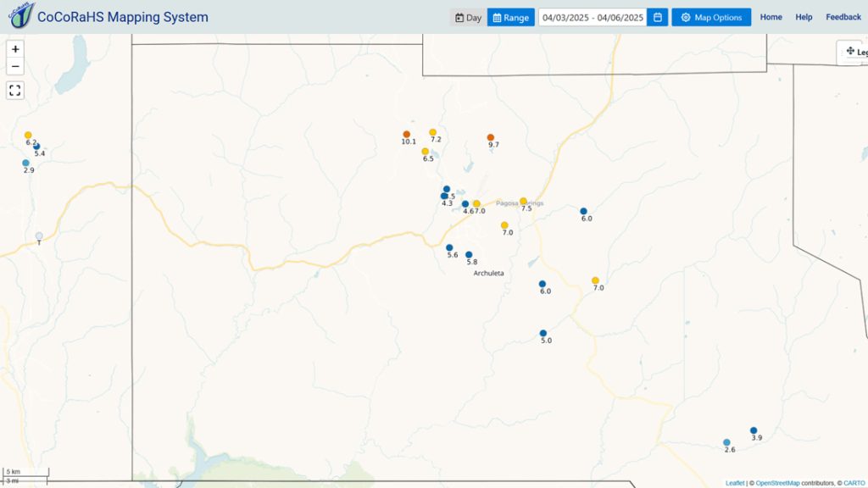The width and height of the screenshot is (868, 488).
Task: Go to Home page
Action: [771, 17]
